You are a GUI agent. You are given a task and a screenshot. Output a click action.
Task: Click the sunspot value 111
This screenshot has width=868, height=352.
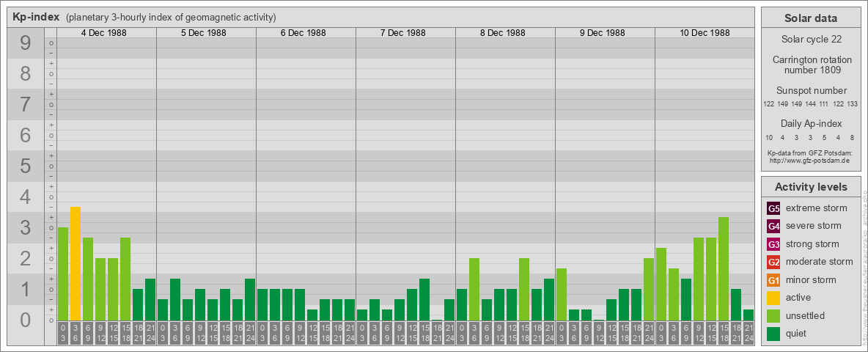point(825,104)
